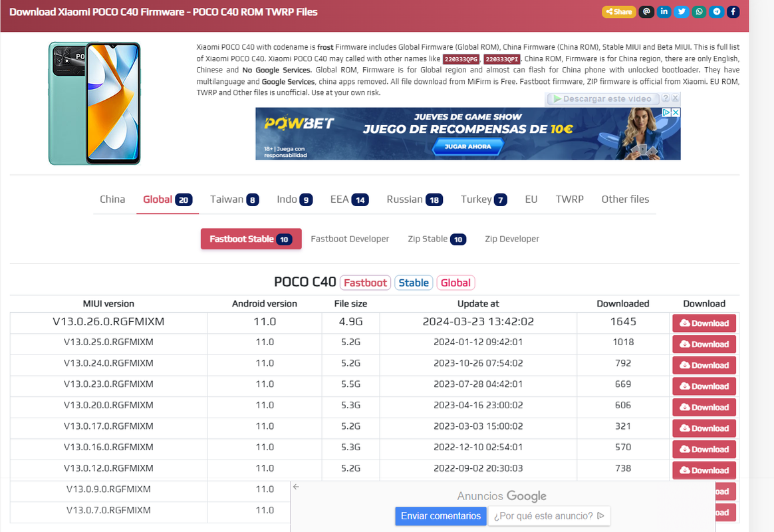Share on Telegram icon
The width and height of the screenshot is (774, 532).
click(716, 11)
